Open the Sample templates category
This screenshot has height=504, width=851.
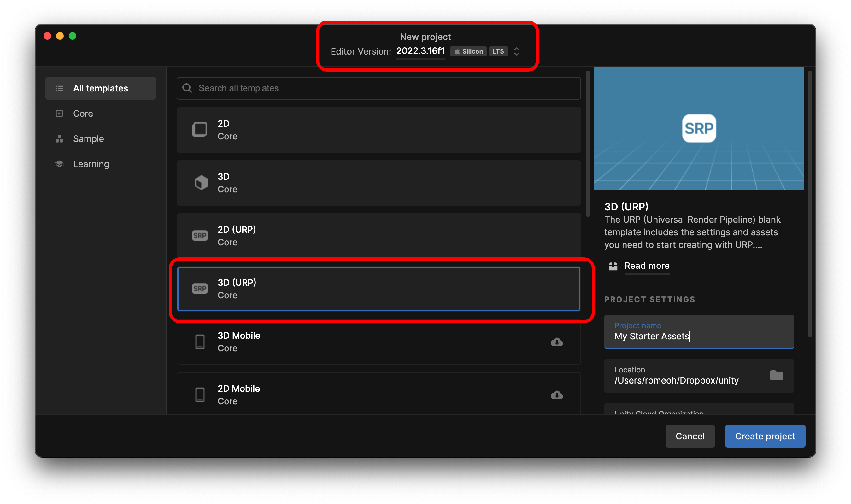tap(88, 138)
